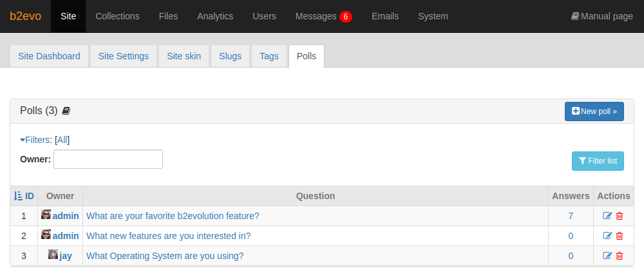
Task: Focus the Owner filter field
Action: [108, 159]
